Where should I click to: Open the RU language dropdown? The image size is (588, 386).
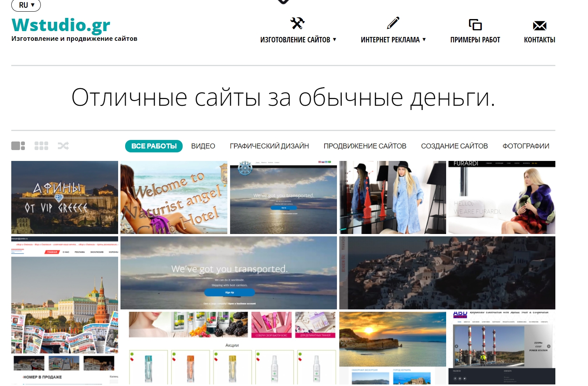(26, 5)
